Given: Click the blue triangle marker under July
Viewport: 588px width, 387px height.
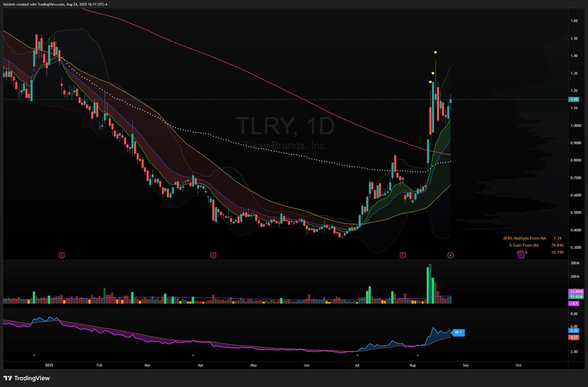Looking at the screenshot, I should coord(357,355).
